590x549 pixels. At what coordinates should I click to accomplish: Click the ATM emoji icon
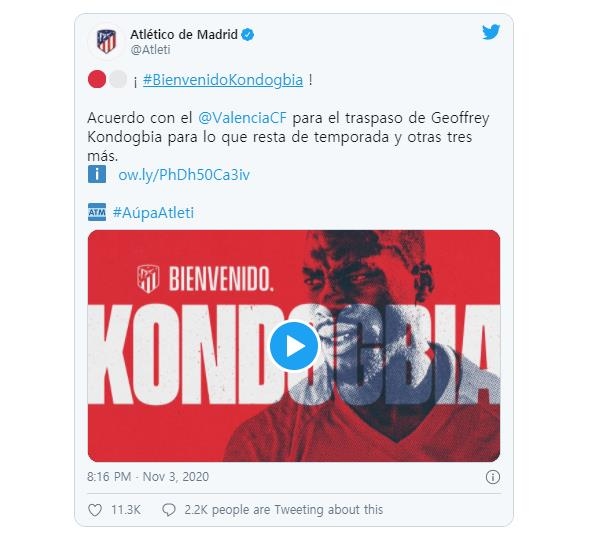(x=97, y=212)
